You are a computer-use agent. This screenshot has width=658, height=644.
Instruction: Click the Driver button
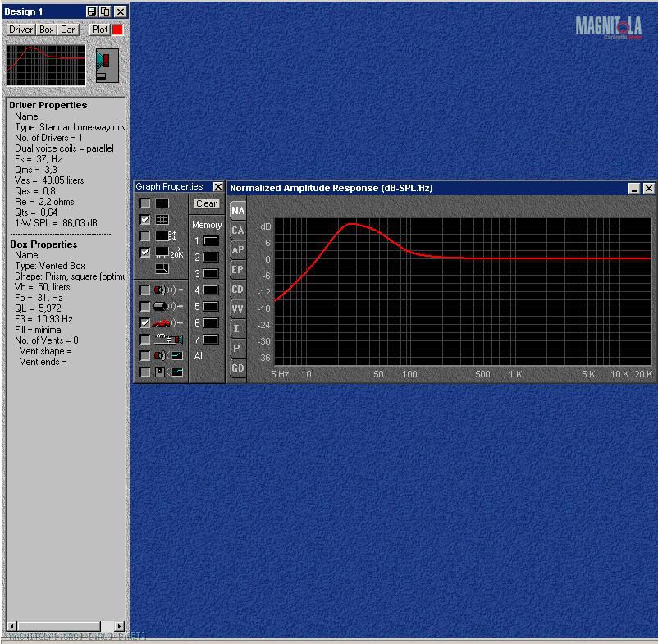[21, 30]
